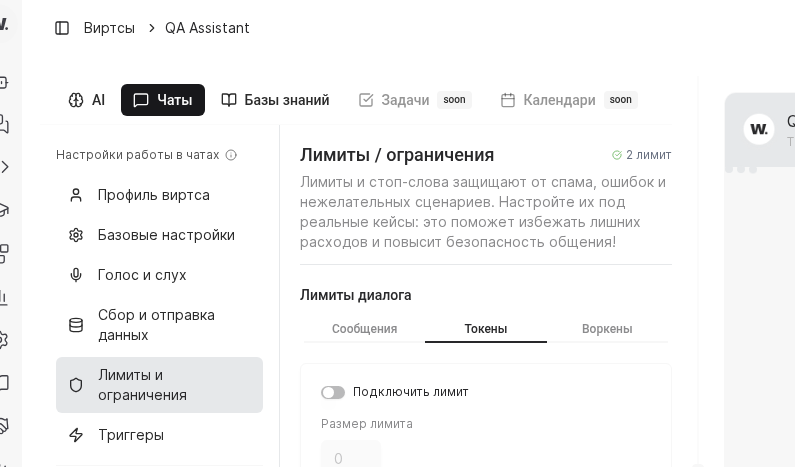Open the Чаты tab
The width and height of the screenshot is (795, 467).
163,100
